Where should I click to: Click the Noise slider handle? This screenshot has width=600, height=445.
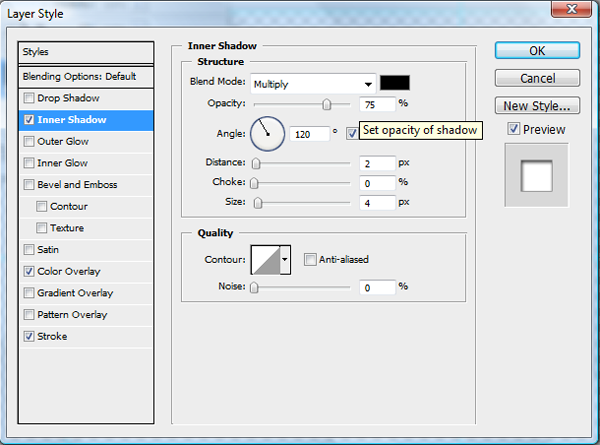point(254,287)
